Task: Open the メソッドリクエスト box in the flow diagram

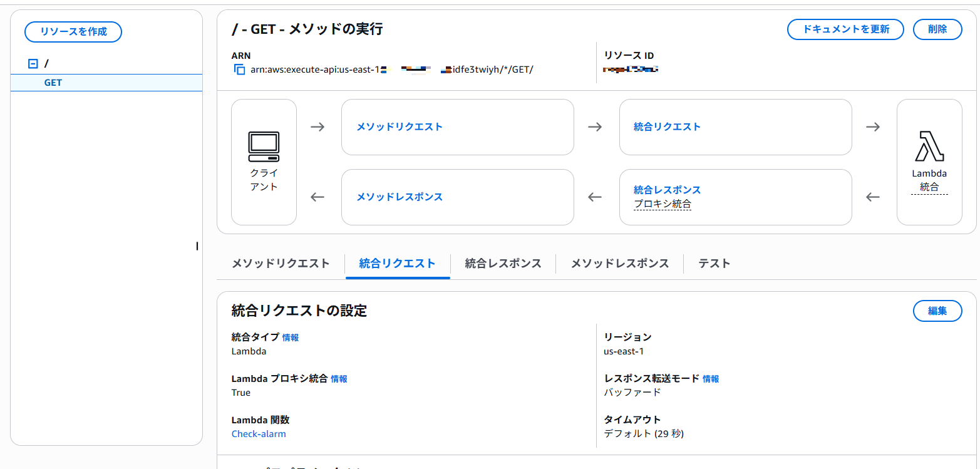Action: coord(400,126)
